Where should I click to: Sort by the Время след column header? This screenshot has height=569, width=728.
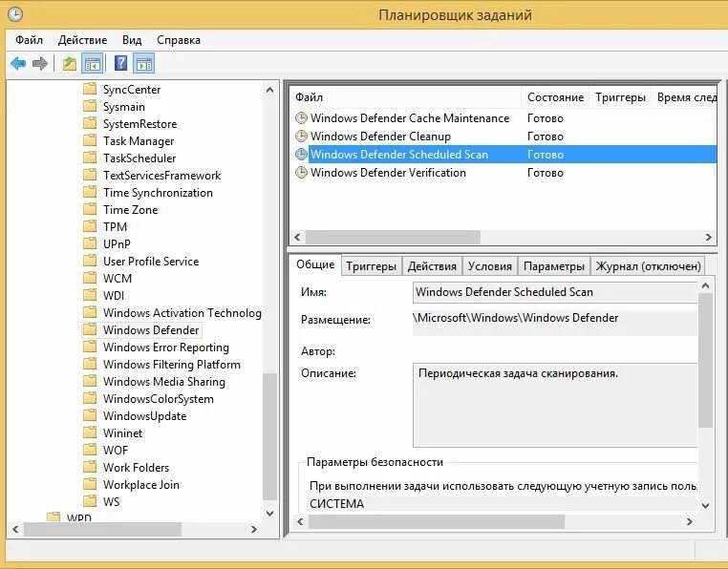(684, 97)
